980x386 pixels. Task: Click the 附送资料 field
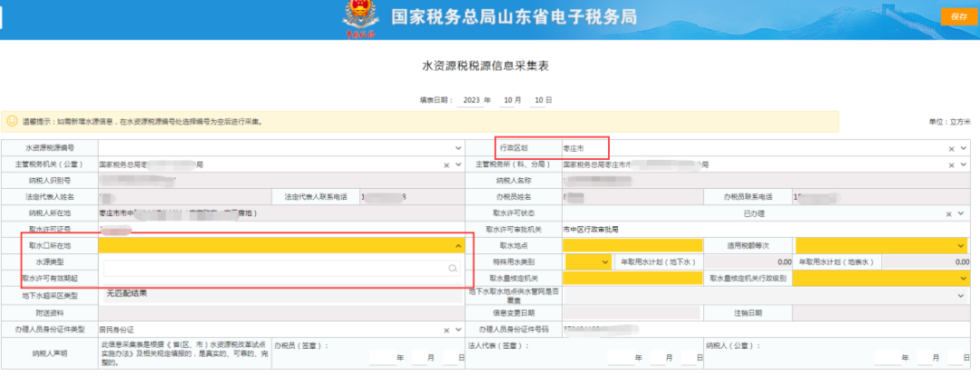[281, 312]
